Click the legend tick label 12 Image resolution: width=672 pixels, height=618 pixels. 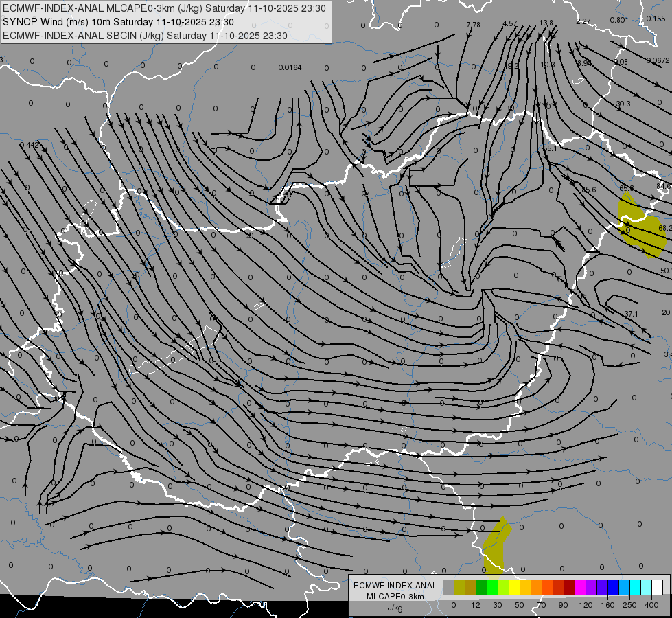475,605
